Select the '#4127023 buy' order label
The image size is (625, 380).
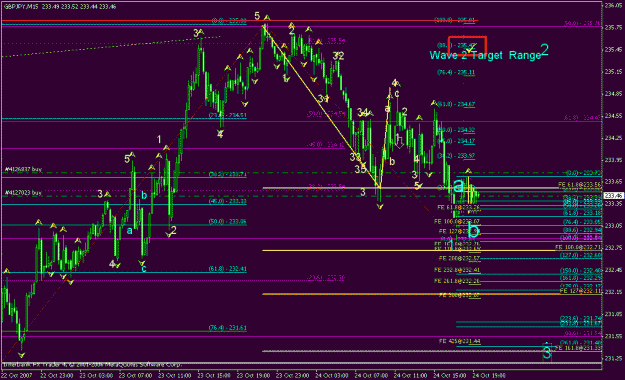(x=23, y=193)
